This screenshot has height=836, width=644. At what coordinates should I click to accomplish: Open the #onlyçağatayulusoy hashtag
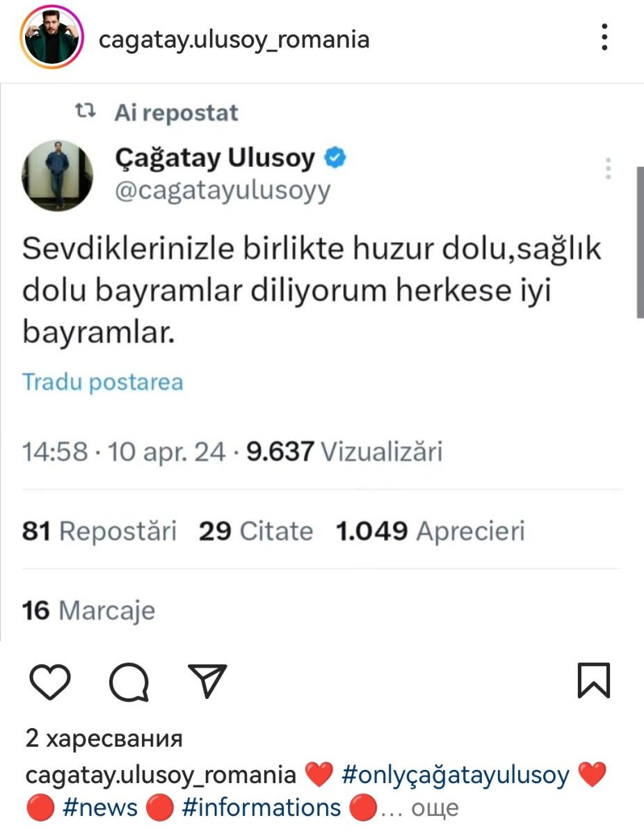pyautogui.click(x=456, y=775)
